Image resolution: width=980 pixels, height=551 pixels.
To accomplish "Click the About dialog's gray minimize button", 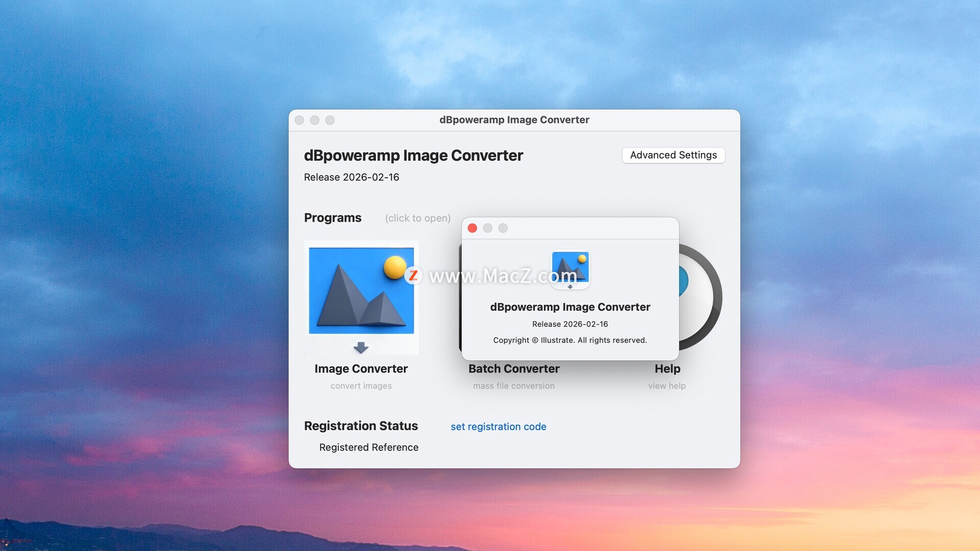I will click(x=487, y=228).
